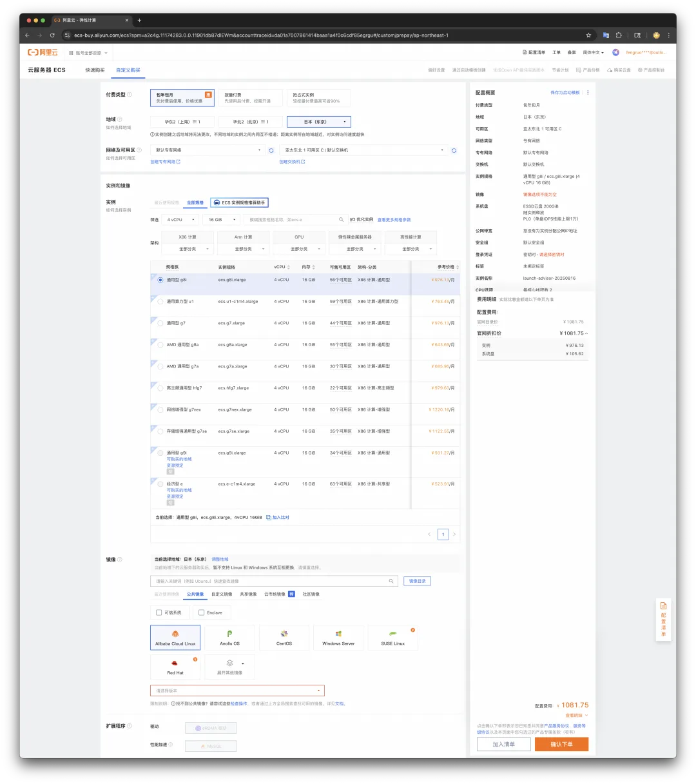Go to next page of instance table
The width and height of the screenshot is (696, 784).
pos(454,534)
